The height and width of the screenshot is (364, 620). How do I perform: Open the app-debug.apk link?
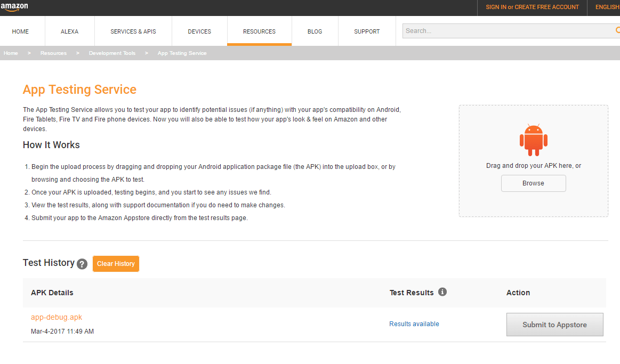coord(57,317)
